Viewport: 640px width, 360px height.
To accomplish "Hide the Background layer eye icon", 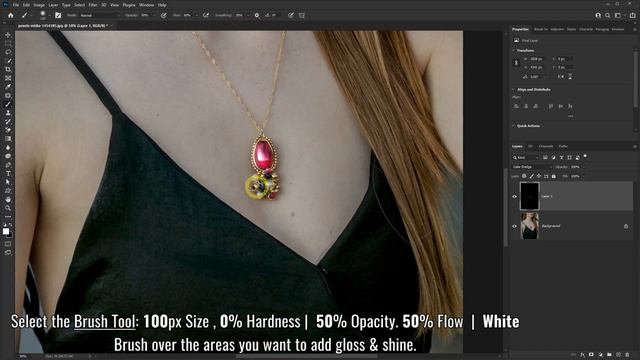I will (514, 226).
